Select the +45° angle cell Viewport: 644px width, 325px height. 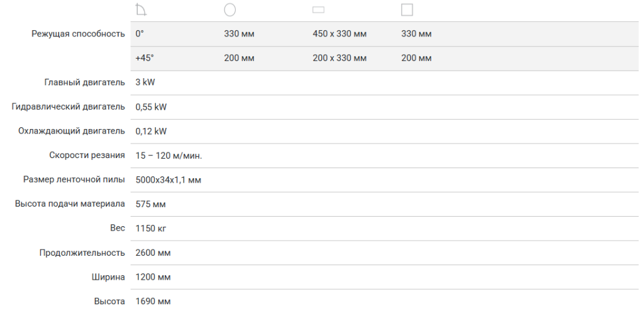pos(145,58)
